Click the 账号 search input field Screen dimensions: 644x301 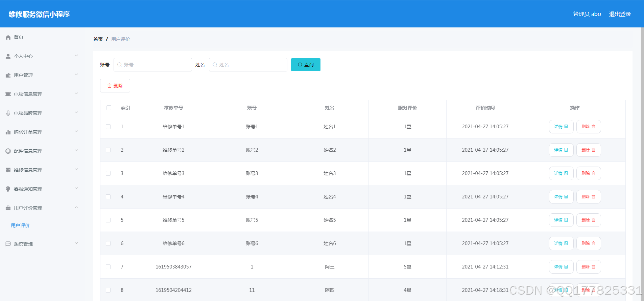pyautogui.click(x=153, y=65)
